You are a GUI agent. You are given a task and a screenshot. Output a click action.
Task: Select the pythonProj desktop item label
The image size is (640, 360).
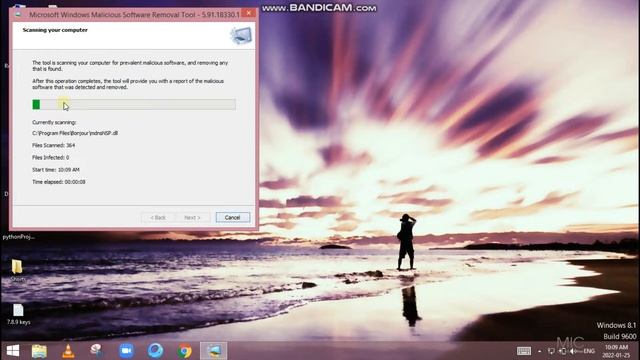(19, 237)
